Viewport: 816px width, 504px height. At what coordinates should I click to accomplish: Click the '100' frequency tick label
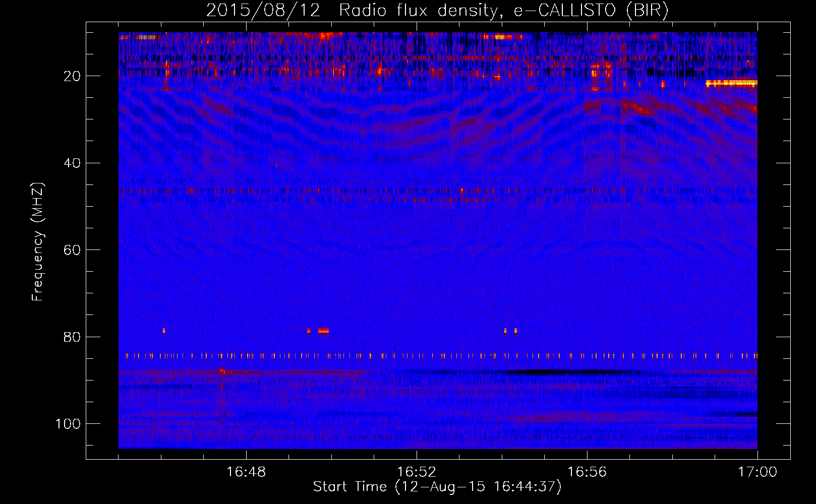click(68, 424)
